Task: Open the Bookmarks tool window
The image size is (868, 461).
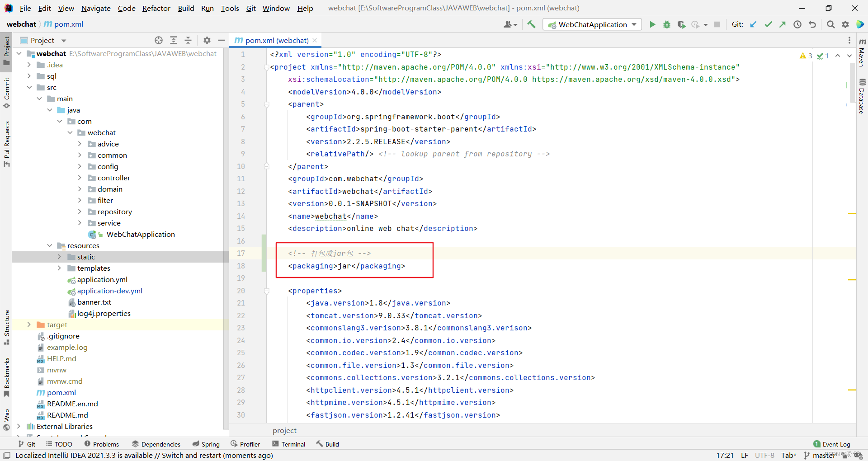Action: coord(6,377)
